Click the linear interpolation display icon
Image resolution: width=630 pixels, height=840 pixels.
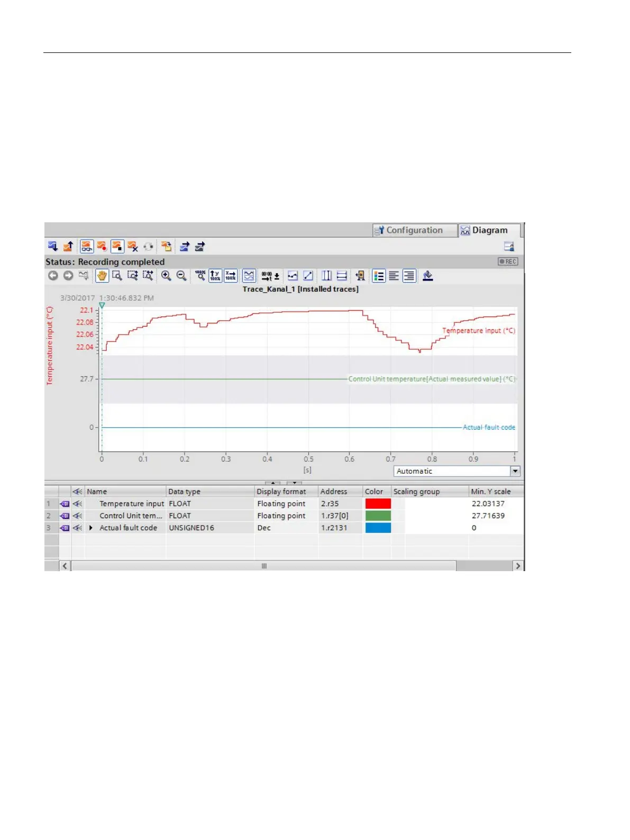308,276
